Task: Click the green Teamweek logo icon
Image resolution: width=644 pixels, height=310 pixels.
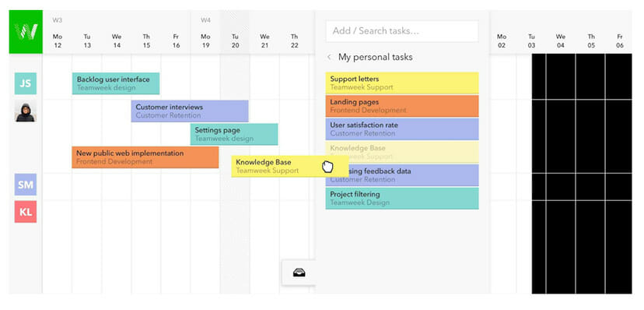Action: pyautogui.click(x=26, y=32)
